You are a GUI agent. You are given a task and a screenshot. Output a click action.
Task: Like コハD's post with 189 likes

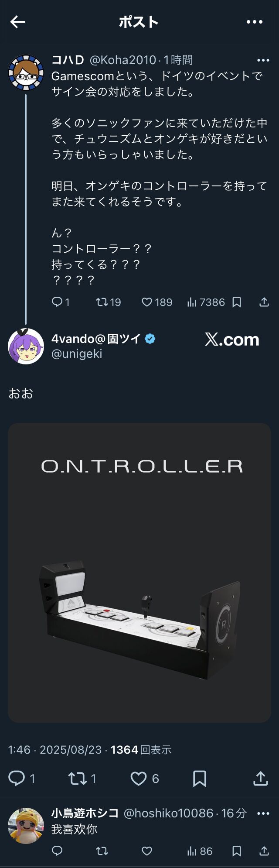coord(157,302)
